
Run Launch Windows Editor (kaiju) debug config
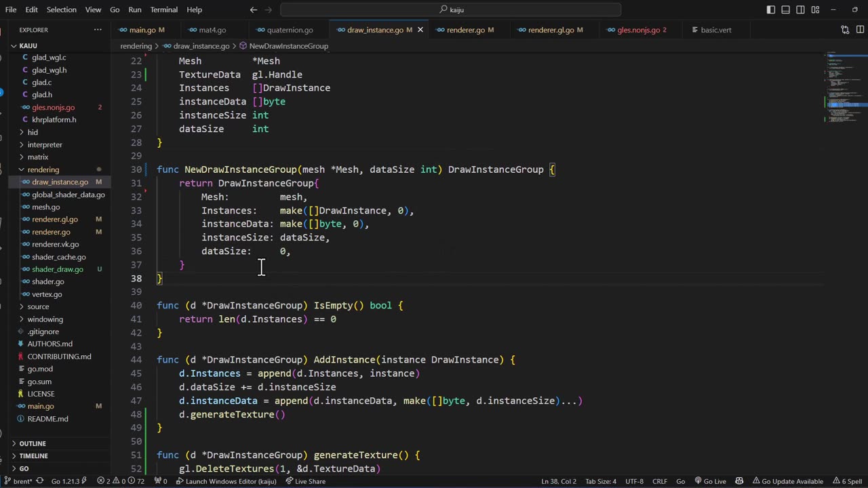click(x=226, y=481)
